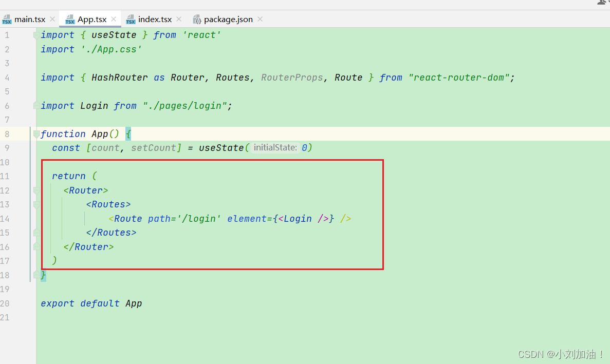Click export default App on line 20
This screenshot has width=610, height=364.
91,303
